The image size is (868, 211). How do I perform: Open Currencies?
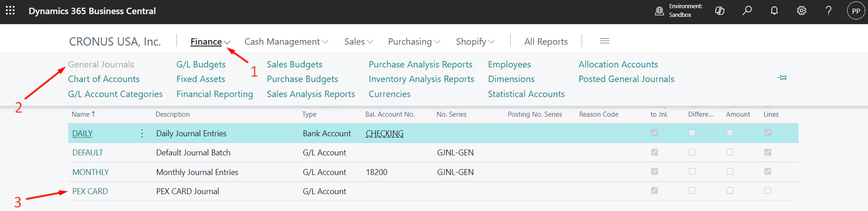click(x=390, y=94)
